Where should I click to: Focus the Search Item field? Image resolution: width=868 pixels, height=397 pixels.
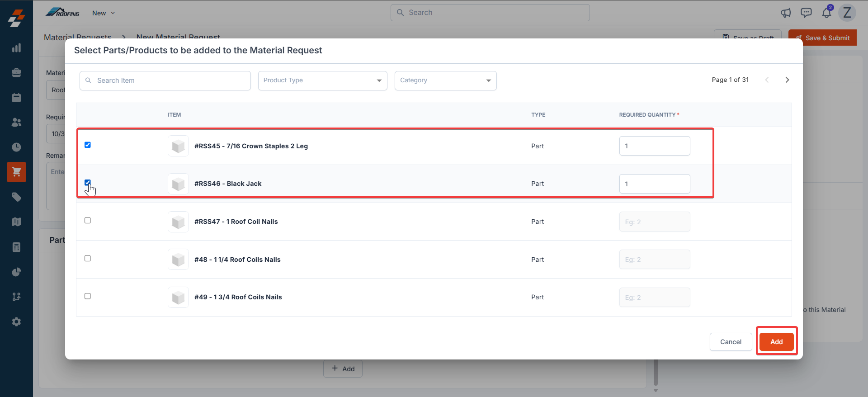pos(165,80)
